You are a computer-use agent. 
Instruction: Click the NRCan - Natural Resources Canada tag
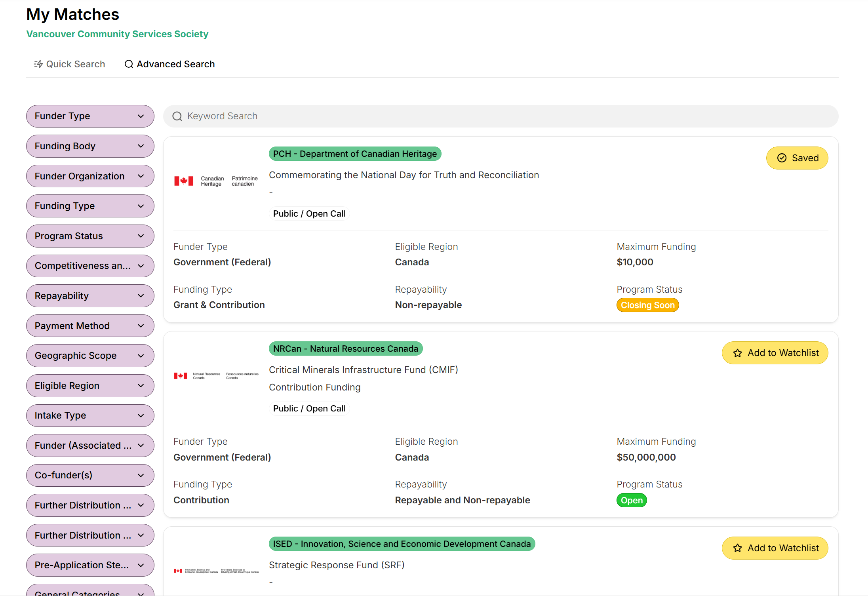click(x=346, y=348)
